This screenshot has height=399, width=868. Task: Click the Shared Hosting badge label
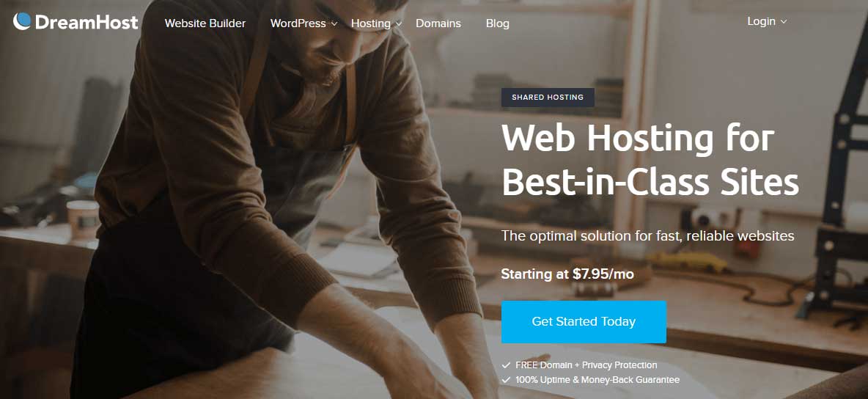[548, 98]
